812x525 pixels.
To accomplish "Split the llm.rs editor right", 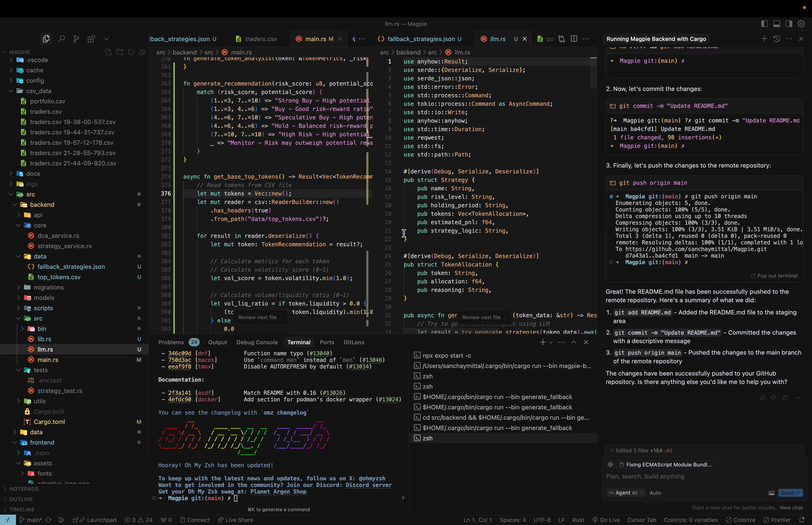I will pos(574,39).
